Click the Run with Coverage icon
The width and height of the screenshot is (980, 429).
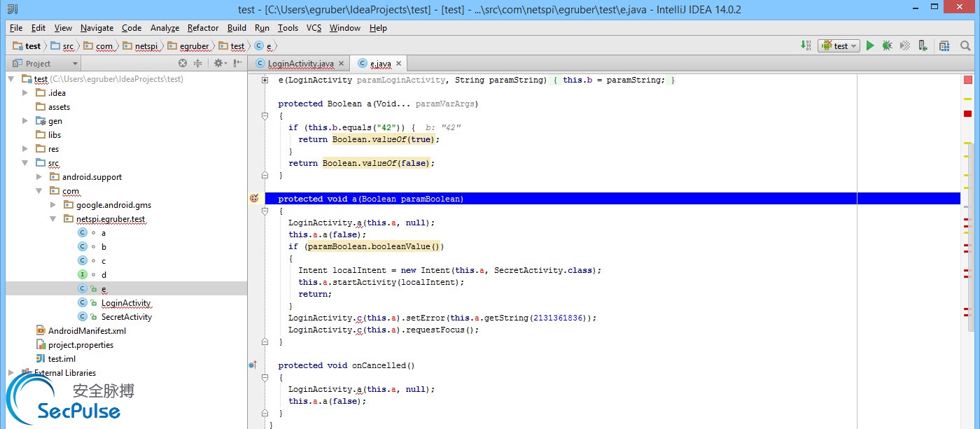pos(905,45)
